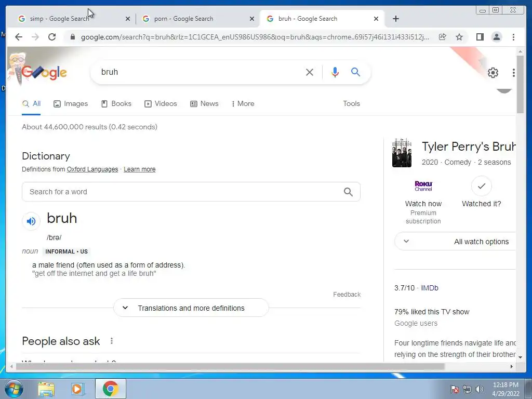Viewport: 532px width, 399px height.
Task: Expand Translations and more definitions
Action: click(191, 308)
